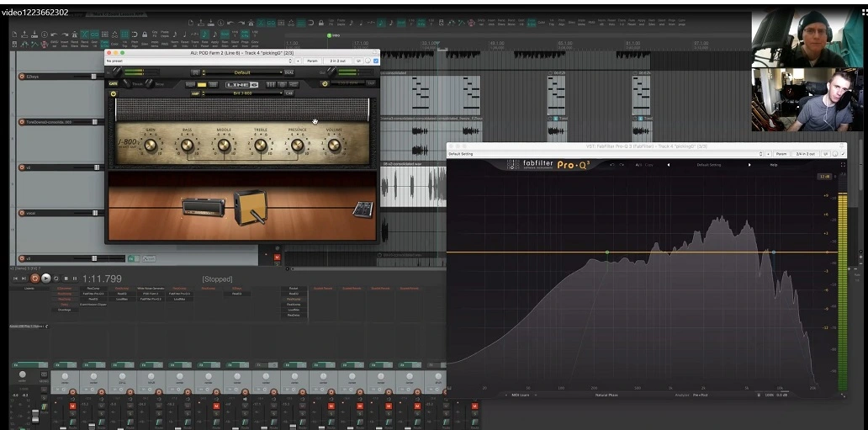Click Pro-Q 3 undo arrow
This screenshot has width=868, height=430.
[x=612, y=165]
